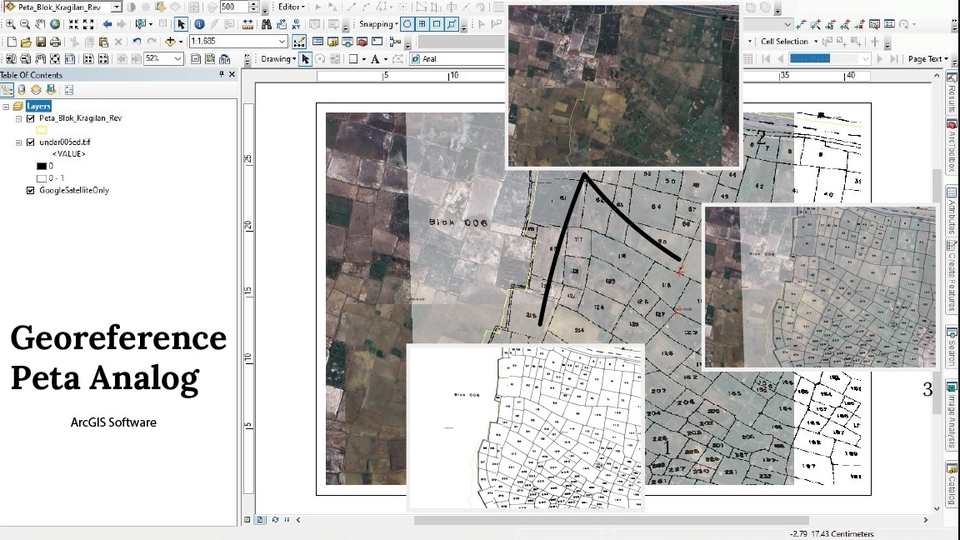Open the Drawing menu
The image size is (960, 540).
[277, 59]
